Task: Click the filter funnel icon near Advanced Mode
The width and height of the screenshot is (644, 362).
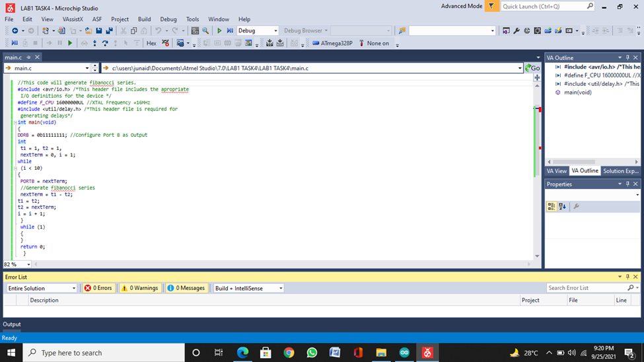Action: [x=491, y=6]
